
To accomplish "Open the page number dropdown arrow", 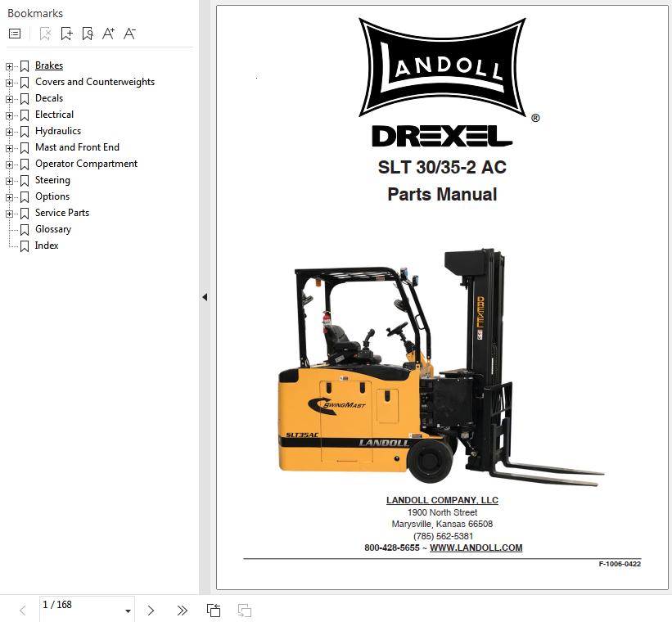I will point(128,611).
